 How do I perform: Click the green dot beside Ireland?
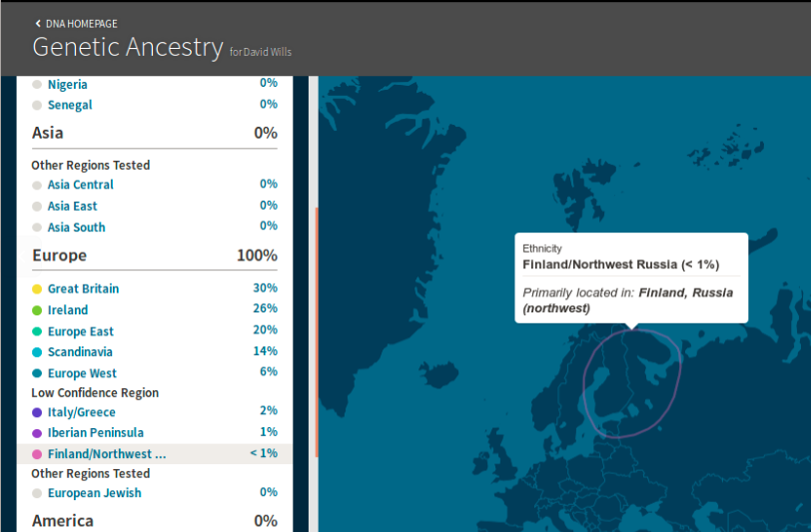tap(37, 310)
